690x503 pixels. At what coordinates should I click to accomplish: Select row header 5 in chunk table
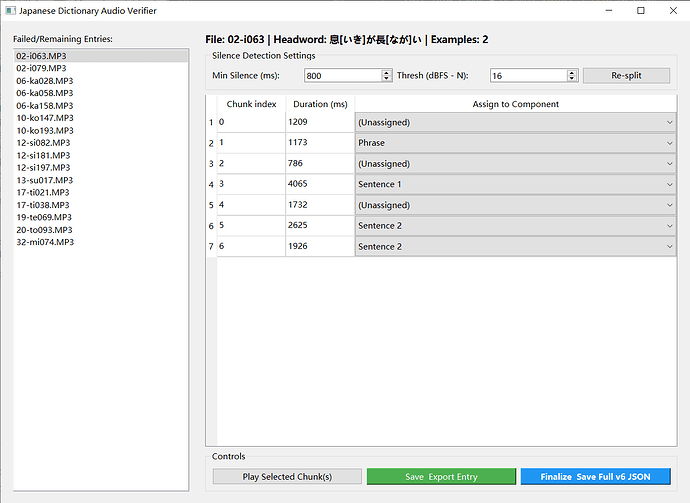tap(210, 205)
